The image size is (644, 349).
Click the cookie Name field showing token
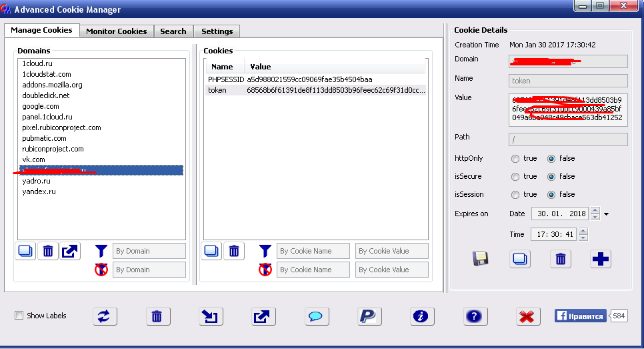click(568, 81)
